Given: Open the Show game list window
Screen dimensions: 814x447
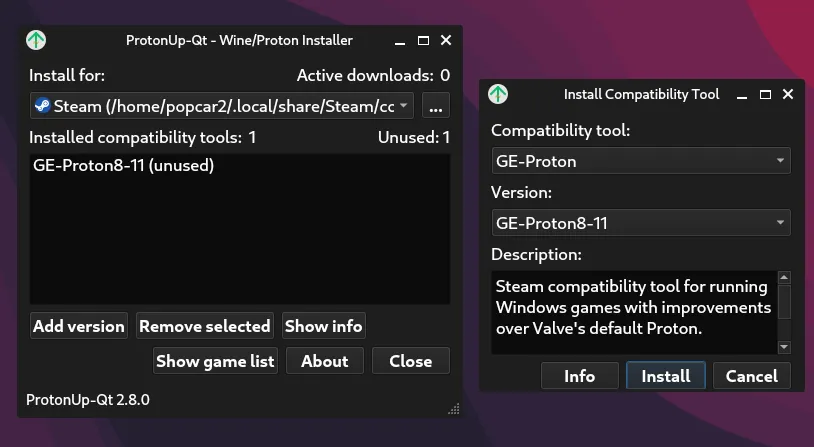Looking at the screenshot, I should [x=215, y=361].
